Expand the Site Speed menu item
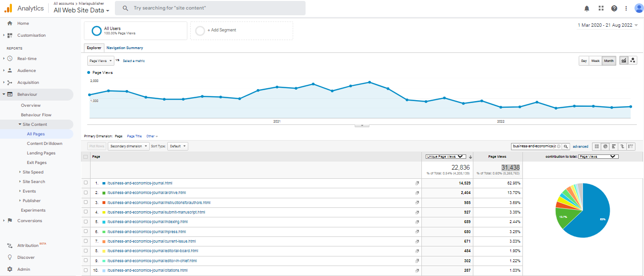 33,172
